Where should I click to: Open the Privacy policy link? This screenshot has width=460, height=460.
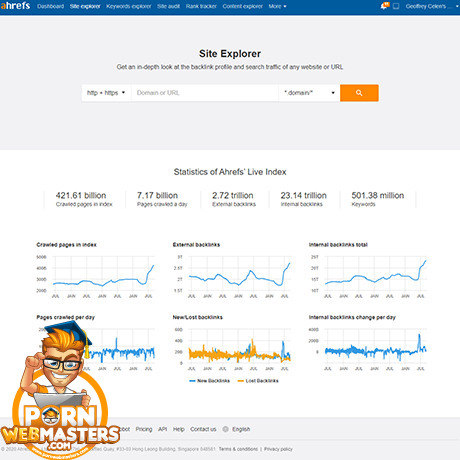[x=278, y=449]
